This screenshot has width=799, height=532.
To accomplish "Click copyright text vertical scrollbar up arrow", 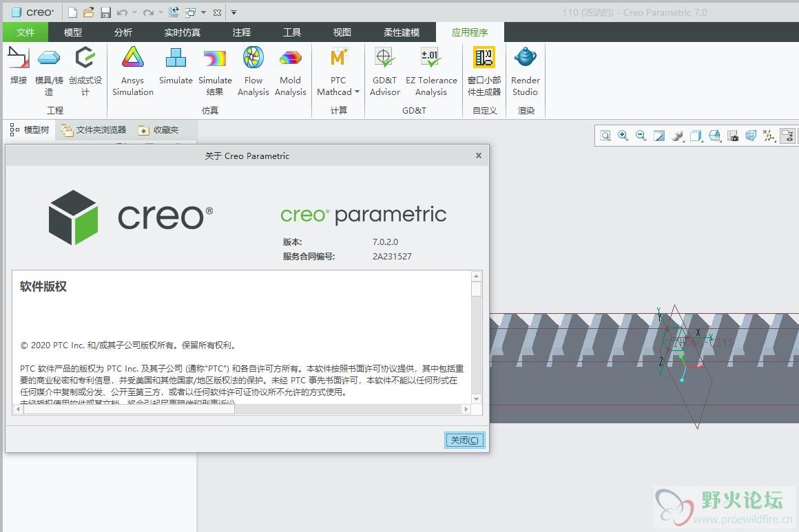I will (x=477, y=276).
